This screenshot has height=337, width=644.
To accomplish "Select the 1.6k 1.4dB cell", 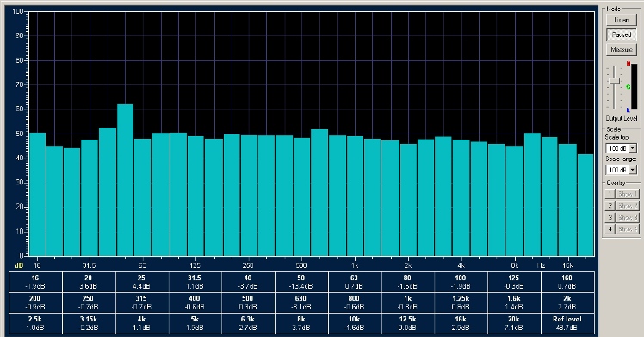I will pyautogui.click(x=514, y=303).
